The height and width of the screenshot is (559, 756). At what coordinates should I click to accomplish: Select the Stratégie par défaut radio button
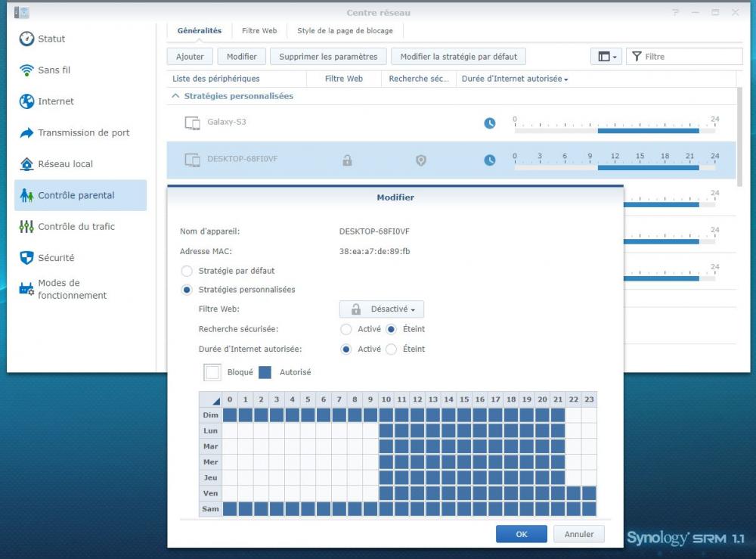[187, 271]
